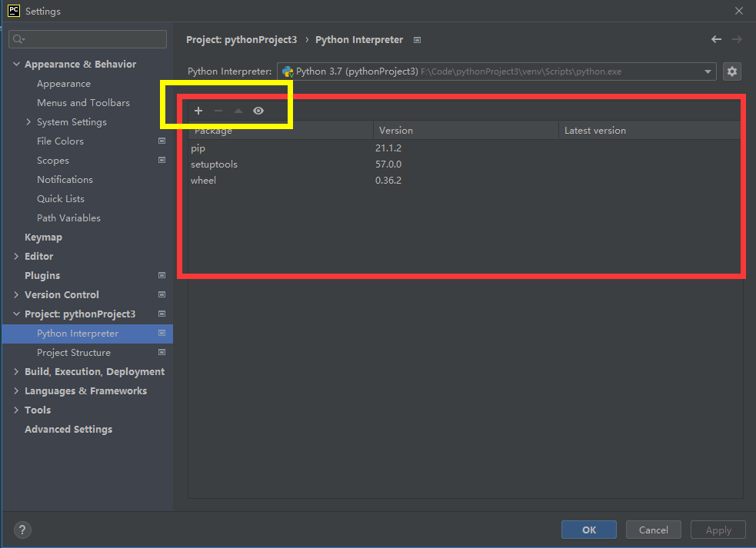This screenshot has width=756, height=548.
Task: Click OK to confirm settings
Action: coord(588,530)
